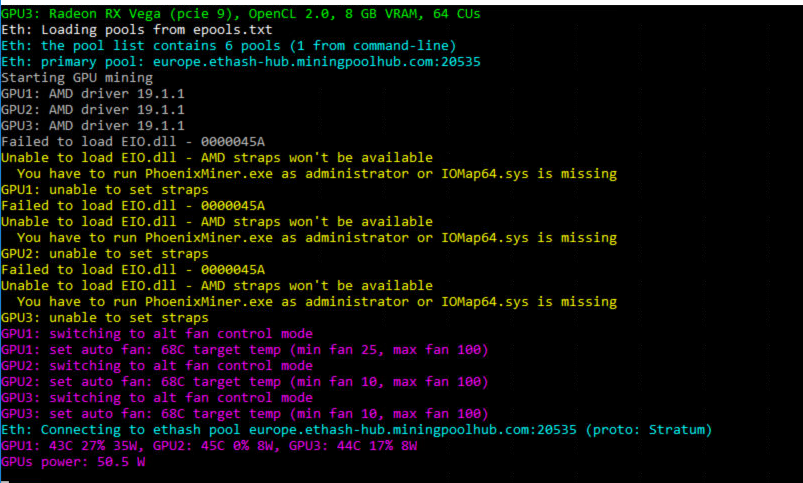Image resolution: width=803 pixels, height=483 pixels.
Task: Click the GPU3 Radeon RX Vega info line
Action: coord(241,14)
